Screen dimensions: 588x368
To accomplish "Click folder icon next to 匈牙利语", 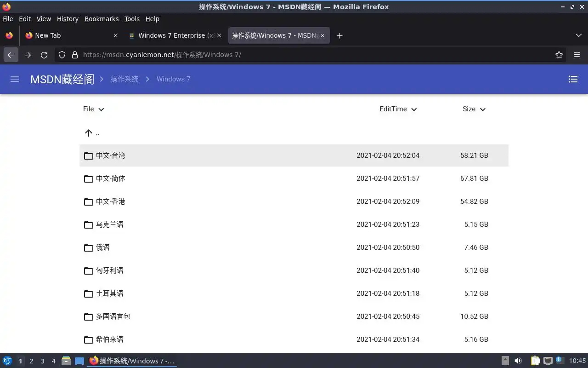I will click(x=89, y=270).
